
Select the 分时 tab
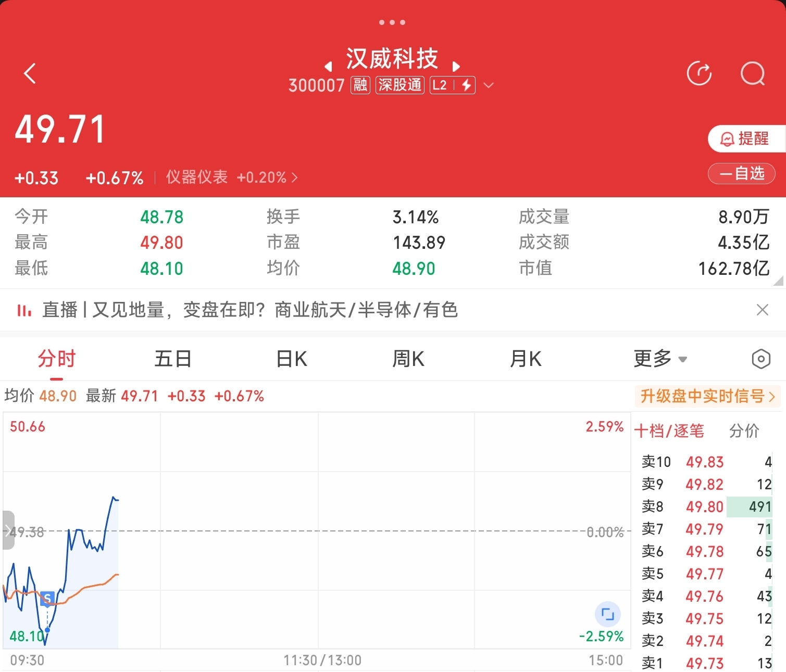point(57,359)
